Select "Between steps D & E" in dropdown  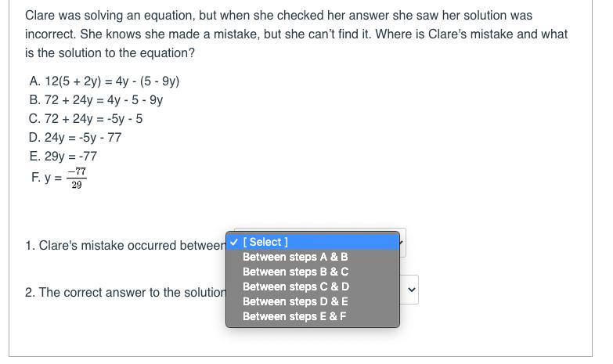295,301
